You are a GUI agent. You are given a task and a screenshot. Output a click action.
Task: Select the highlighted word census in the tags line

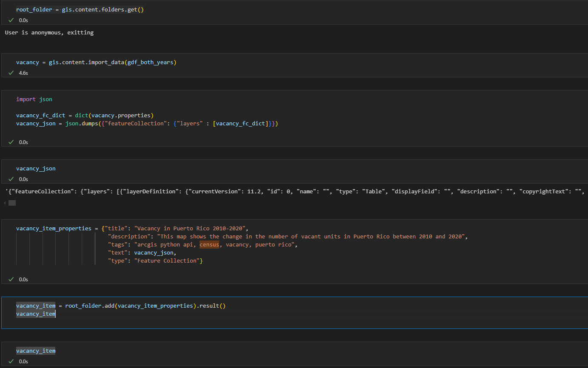click(209, 244)
